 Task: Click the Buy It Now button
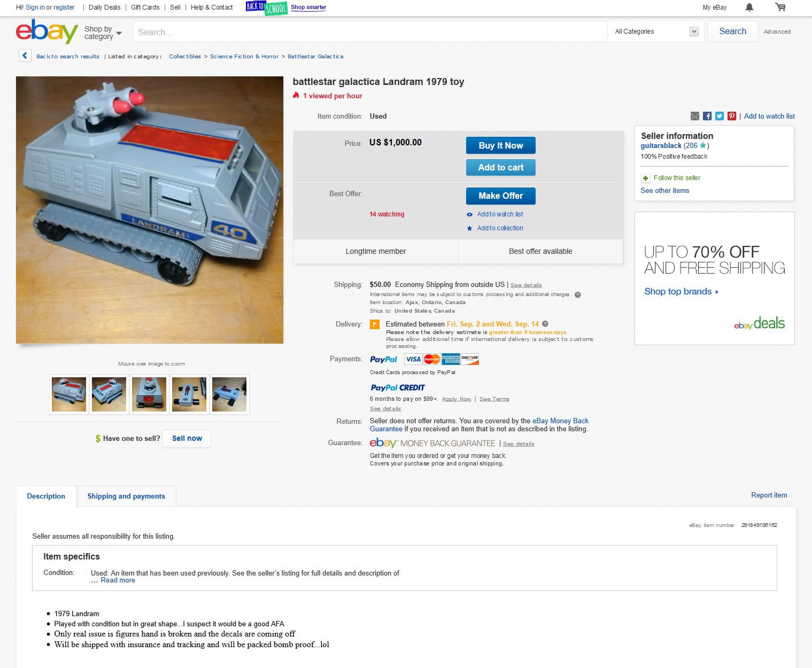(501, 145)
